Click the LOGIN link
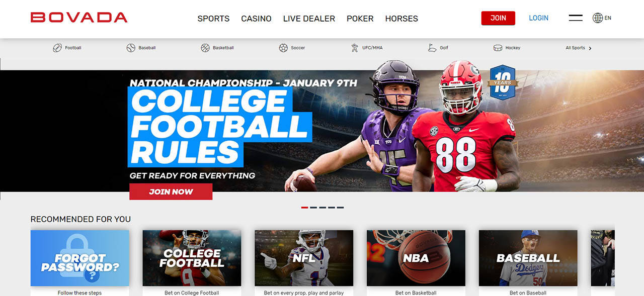Viewport: 644px width, 296px height. 538,18
